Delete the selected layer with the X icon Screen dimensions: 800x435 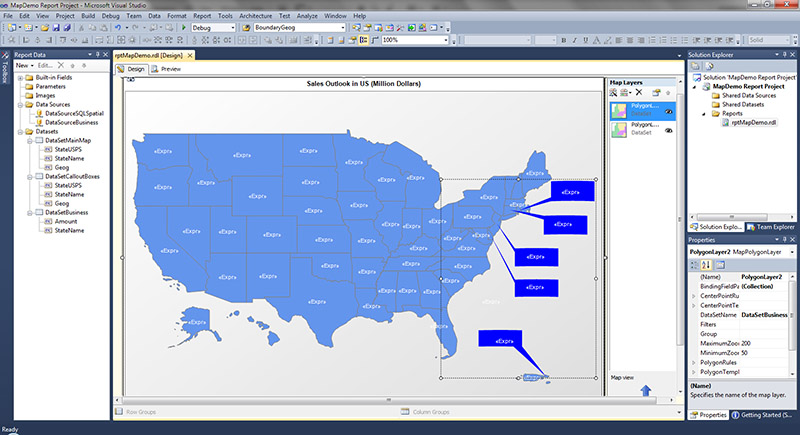(639, 92)
